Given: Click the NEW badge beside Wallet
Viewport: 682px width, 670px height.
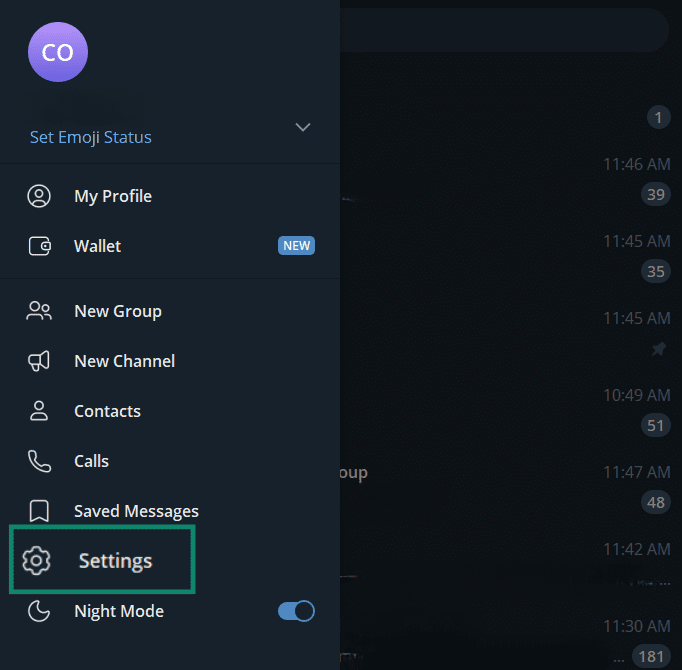Looking at the screenshot, I should click(x=296, y=246).
